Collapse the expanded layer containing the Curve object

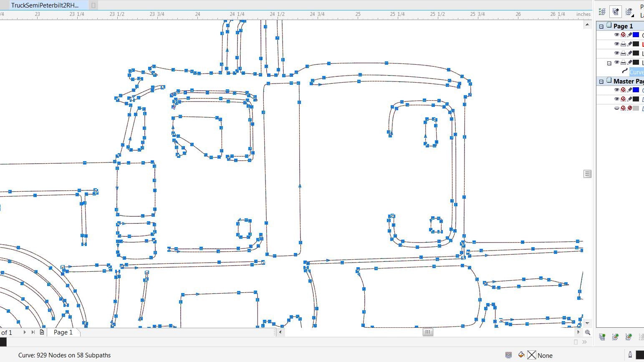(609, 62)
